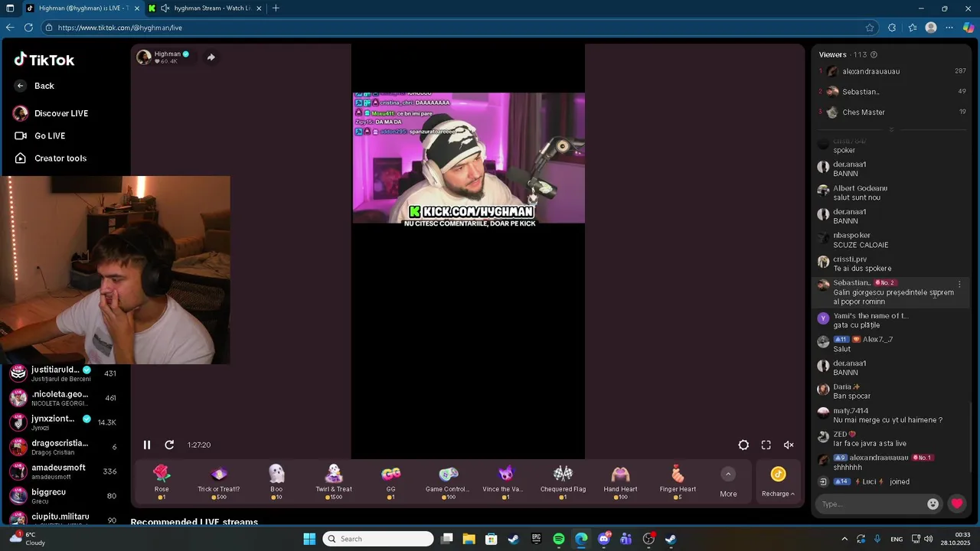Send the GG gift
Screen dimensions: 980x551
(391, 482)
